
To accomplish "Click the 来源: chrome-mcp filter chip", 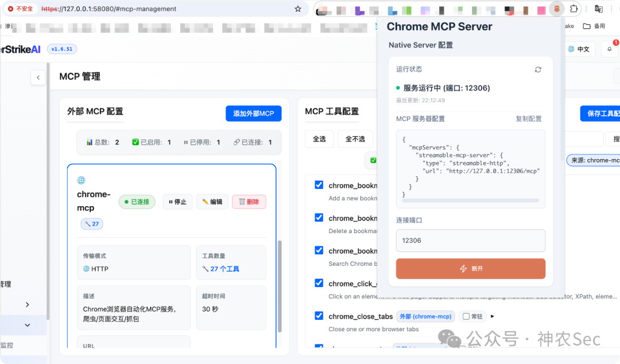I will (x=593, y=160).
